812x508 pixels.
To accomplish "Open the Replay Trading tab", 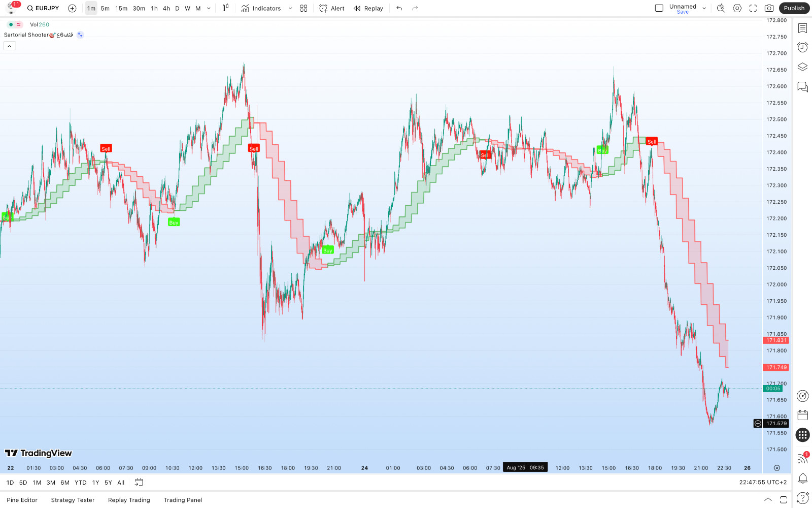I will pyautogui.click(x=129, y=500).
